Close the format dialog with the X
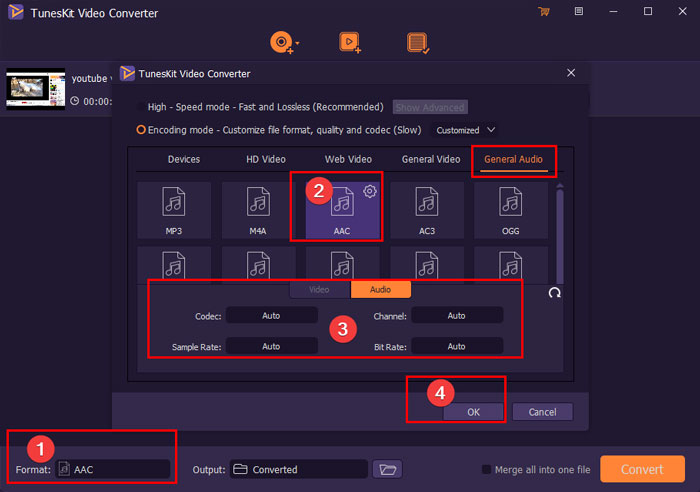 tap(571, 73)
